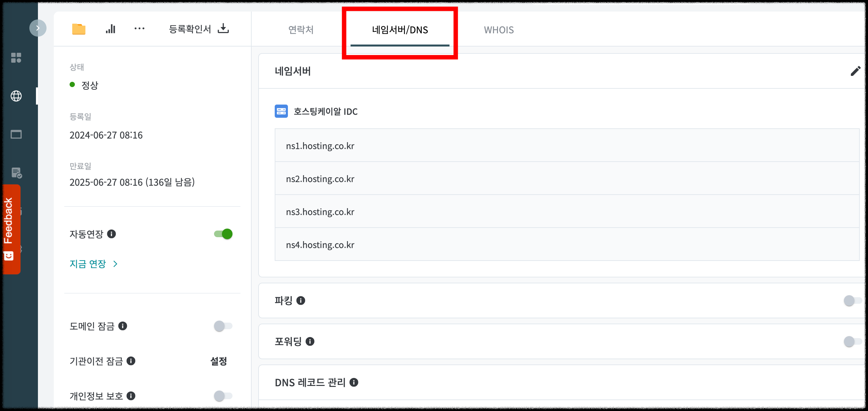Viewport: 868px width, 411px height.
Task: Enable the 도메인 잠금 toggle
Action: [223, 326]
